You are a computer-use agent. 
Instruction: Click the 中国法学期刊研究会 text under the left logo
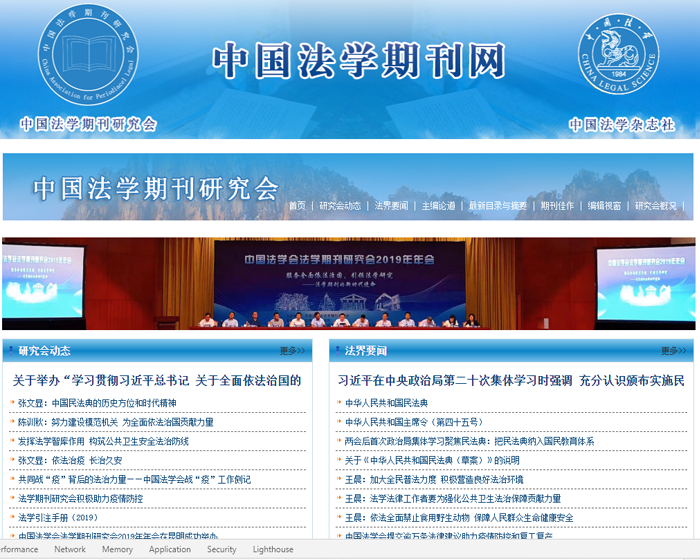(88, 124)
